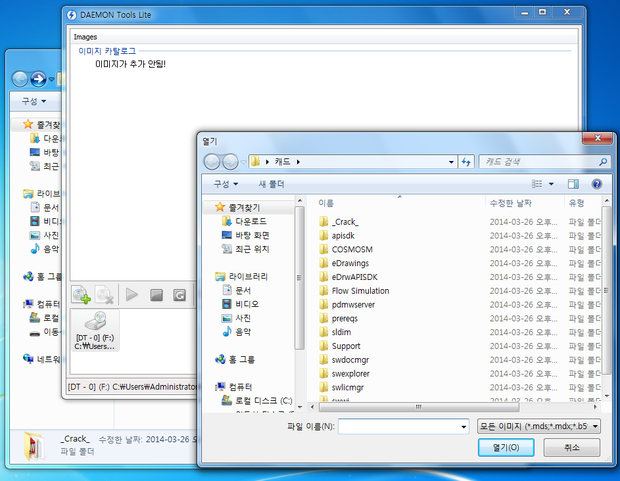The width and height of the screenshot is (620, 481).
Task: Click the Remount refresh icon
Action: pyautogui.click(x=180, y=295)
